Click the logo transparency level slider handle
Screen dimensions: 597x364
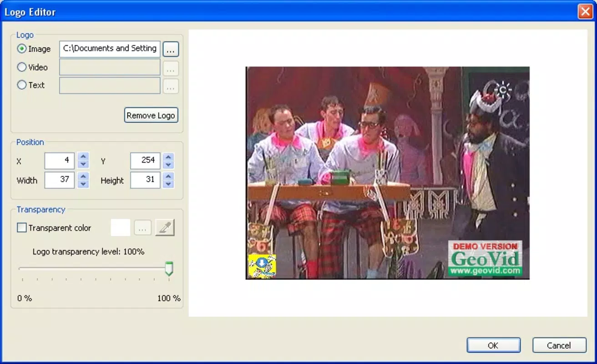point(169,268)
